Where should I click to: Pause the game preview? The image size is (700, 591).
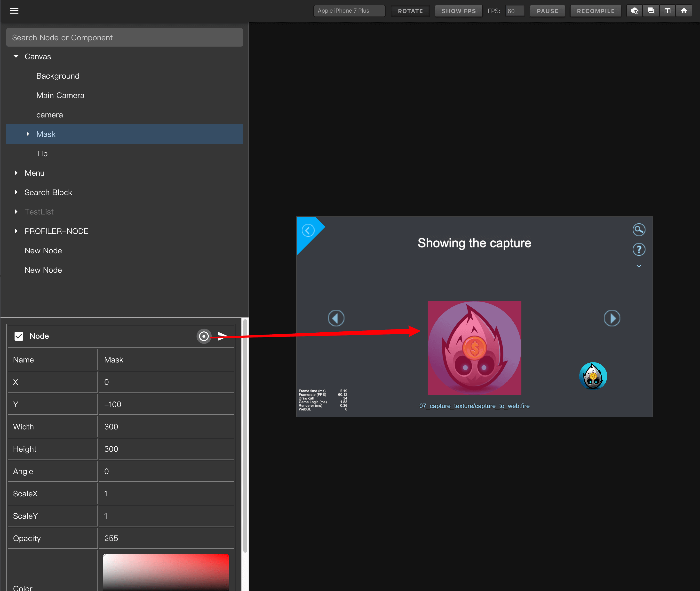[547, 11]
